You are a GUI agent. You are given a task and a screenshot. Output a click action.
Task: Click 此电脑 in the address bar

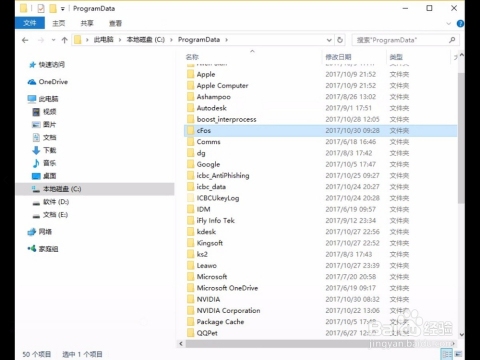point(103,40)
